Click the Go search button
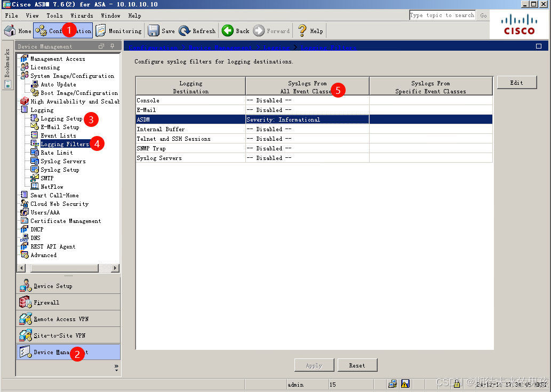Viewport: 551px width, 392px height. point(483,15)
